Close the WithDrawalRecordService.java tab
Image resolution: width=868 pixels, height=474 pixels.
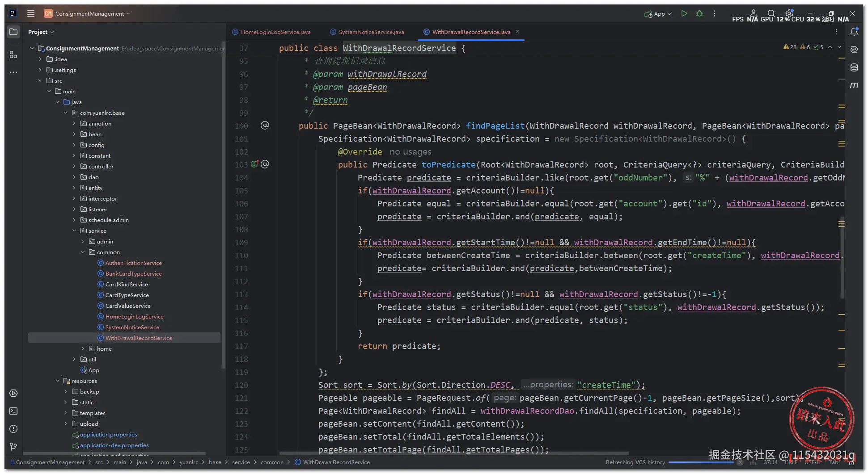coord(517,32)
